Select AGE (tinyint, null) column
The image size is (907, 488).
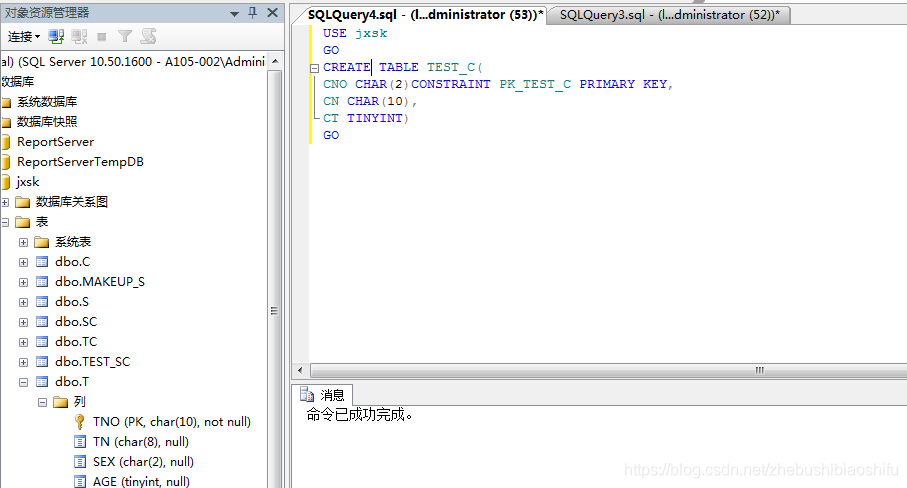pyautogui.click(x=141, y=482)
